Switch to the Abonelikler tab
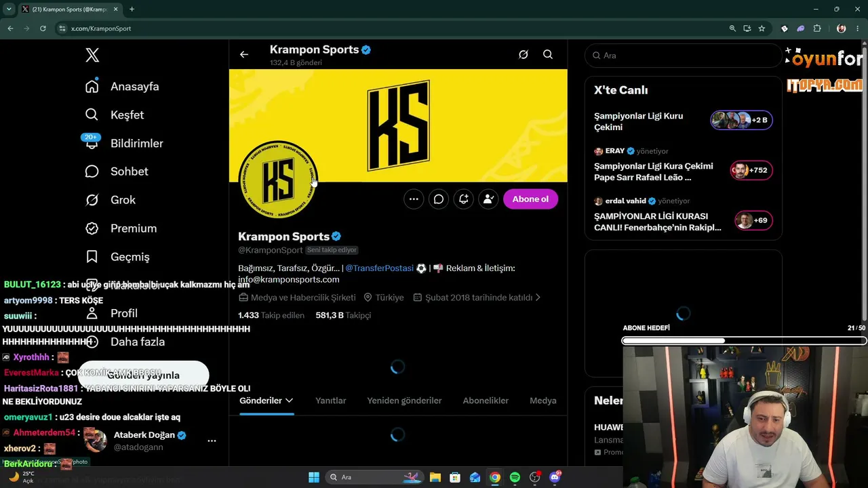 pos(486,401)
